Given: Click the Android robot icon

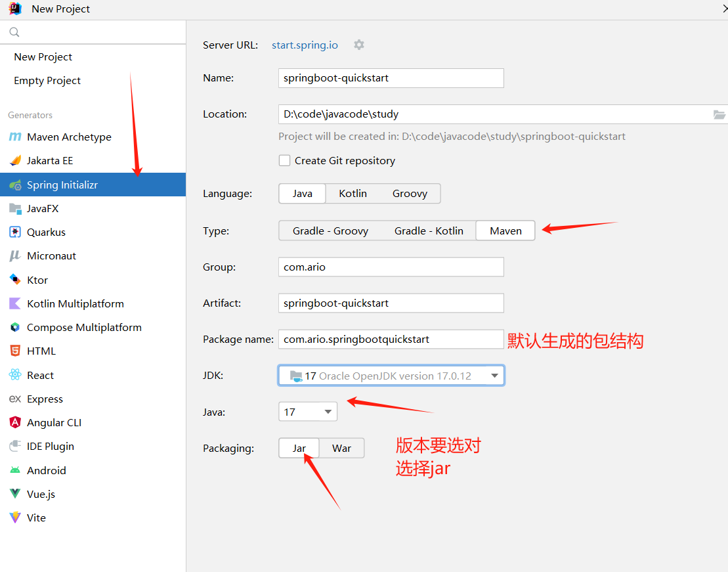Looking at the screenshot, I should (15, 470).
